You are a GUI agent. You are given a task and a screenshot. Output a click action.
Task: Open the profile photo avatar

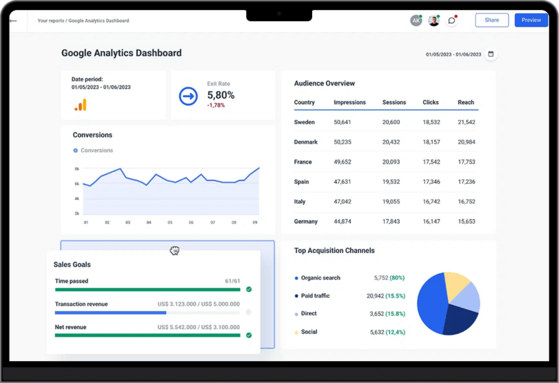tap(434, 20)
